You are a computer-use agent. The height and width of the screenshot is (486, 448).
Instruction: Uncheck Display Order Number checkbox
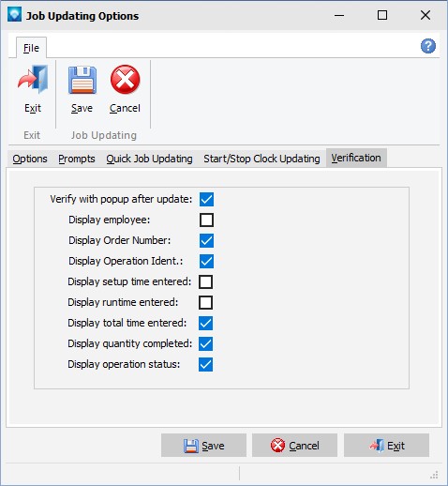206,240
